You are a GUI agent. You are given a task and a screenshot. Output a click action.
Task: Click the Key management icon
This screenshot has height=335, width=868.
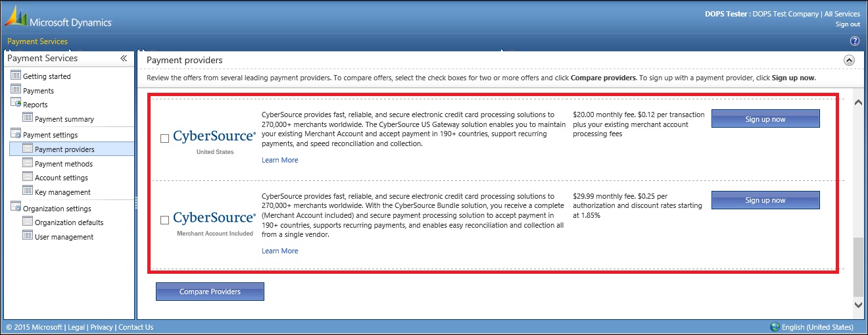point(28,191)
